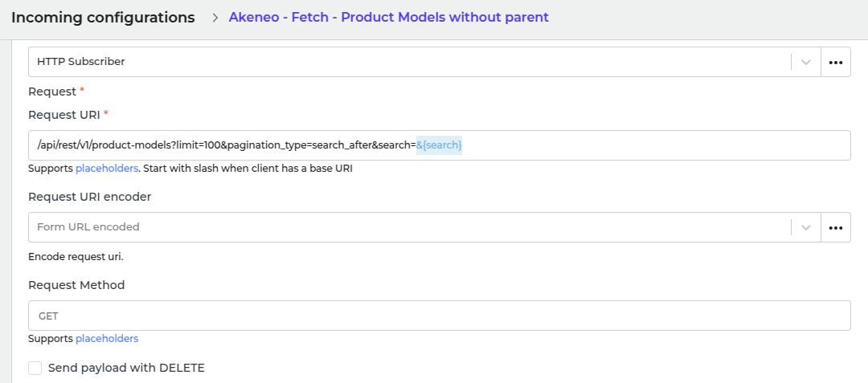868x383 pixels.
Task: Click the Request URI encoder label
Action: coord(89,197)
